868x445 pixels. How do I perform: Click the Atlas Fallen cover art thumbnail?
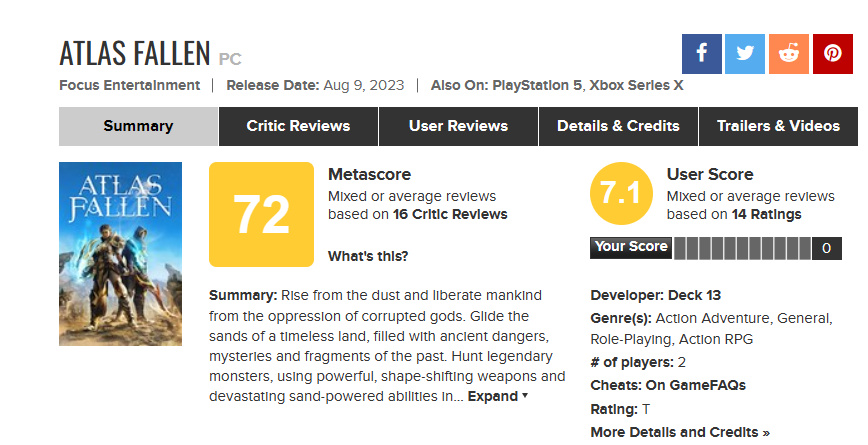120,254
